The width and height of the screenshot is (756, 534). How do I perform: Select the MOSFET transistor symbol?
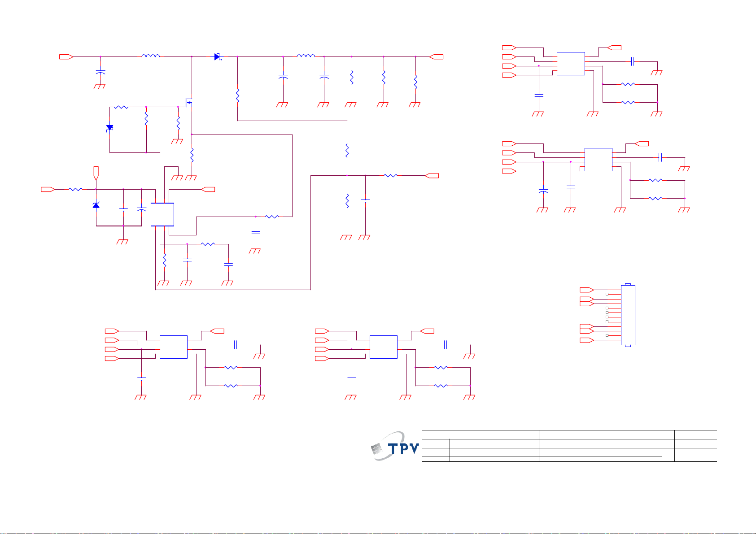189,104
